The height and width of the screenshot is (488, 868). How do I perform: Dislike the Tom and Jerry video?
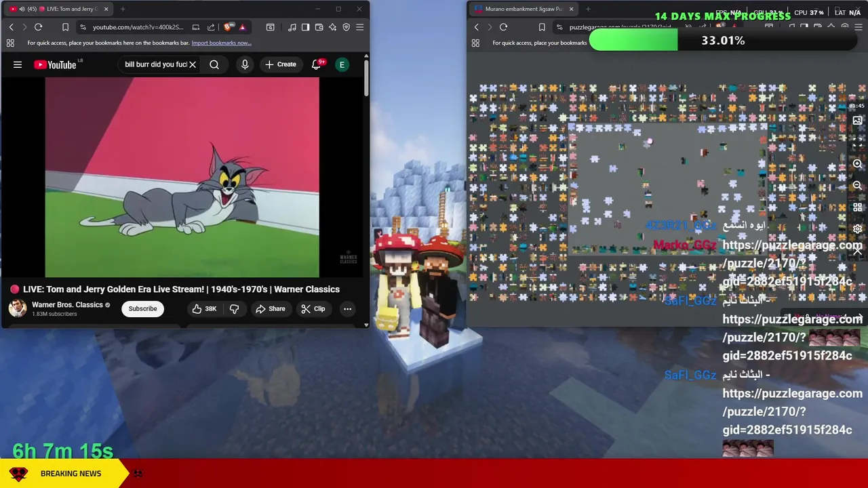click(235, 308)
